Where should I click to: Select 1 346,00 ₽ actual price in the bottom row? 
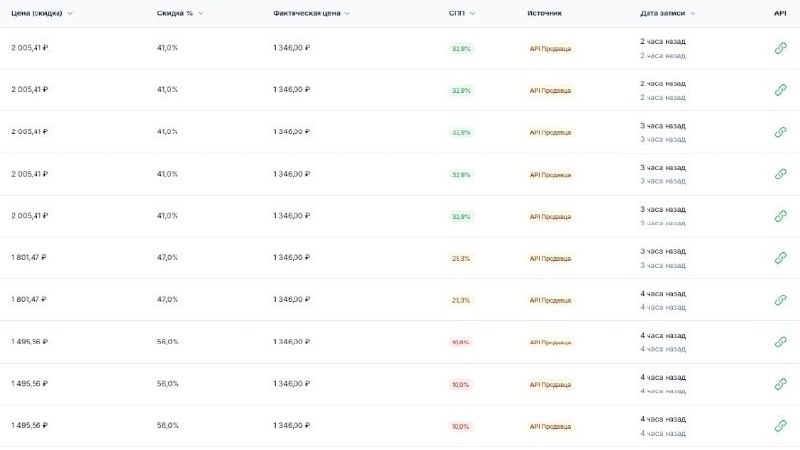point(291,425)
